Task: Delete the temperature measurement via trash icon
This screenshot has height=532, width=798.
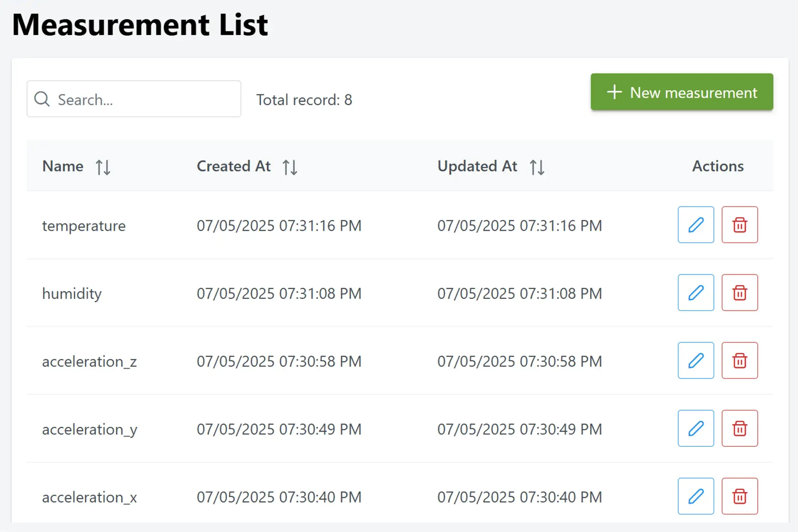Action: point(739,225)
